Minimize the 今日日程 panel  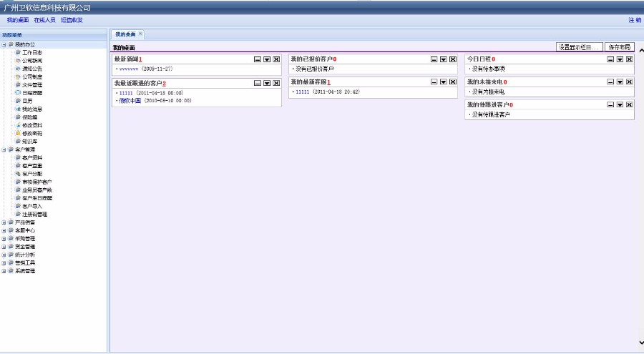611,59
